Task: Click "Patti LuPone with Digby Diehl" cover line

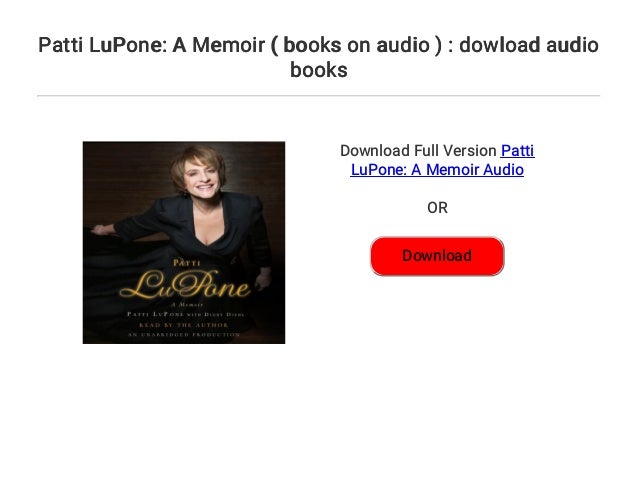Action: pyautogui.click(x=186, y=315)
